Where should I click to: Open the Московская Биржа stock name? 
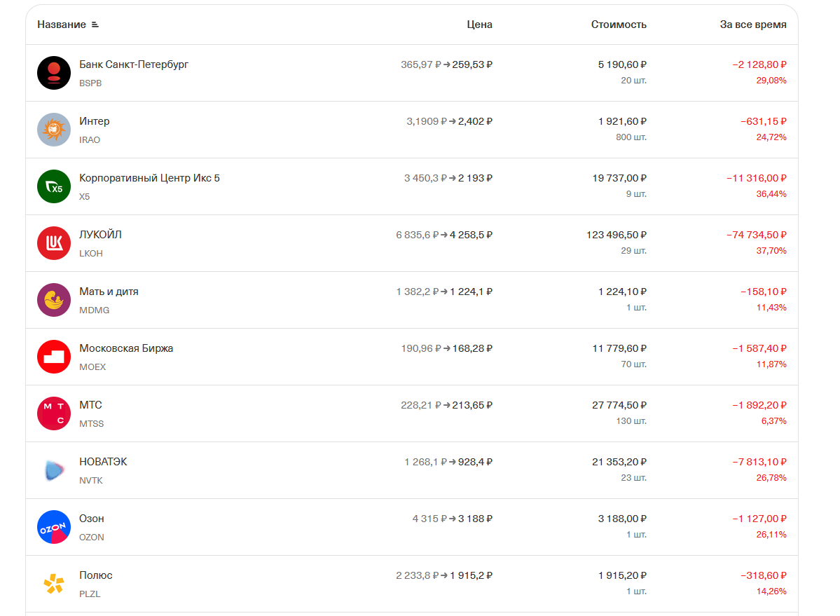(126, 348)
